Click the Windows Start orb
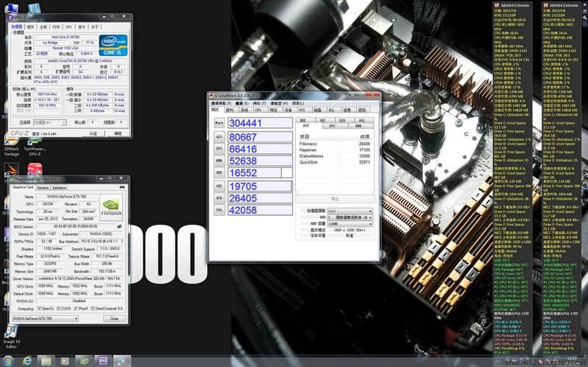 point(8,361)
